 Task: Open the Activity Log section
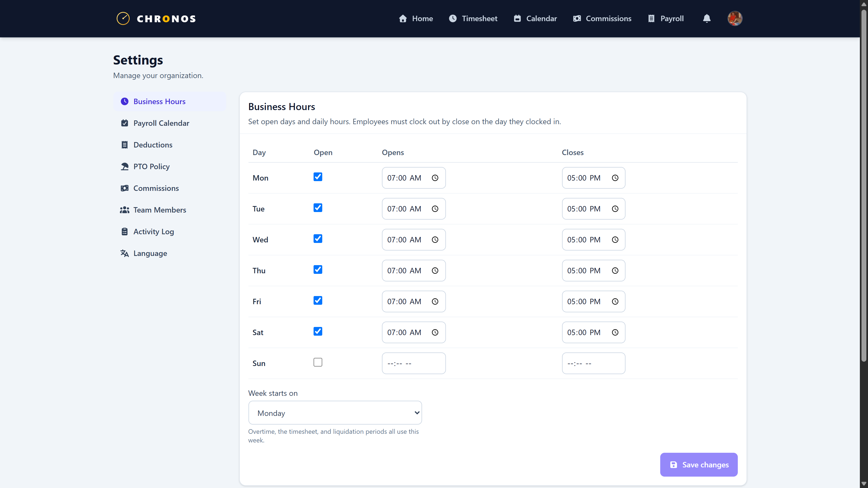170,232
